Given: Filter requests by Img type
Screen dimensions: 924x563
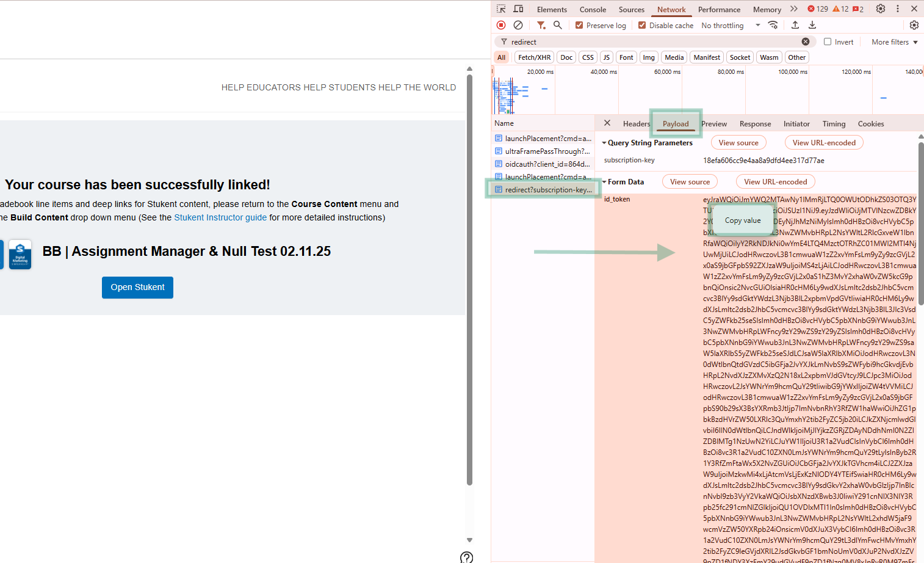Looking at the screenshot, I should pyautogui.click(x=649, y=57).
